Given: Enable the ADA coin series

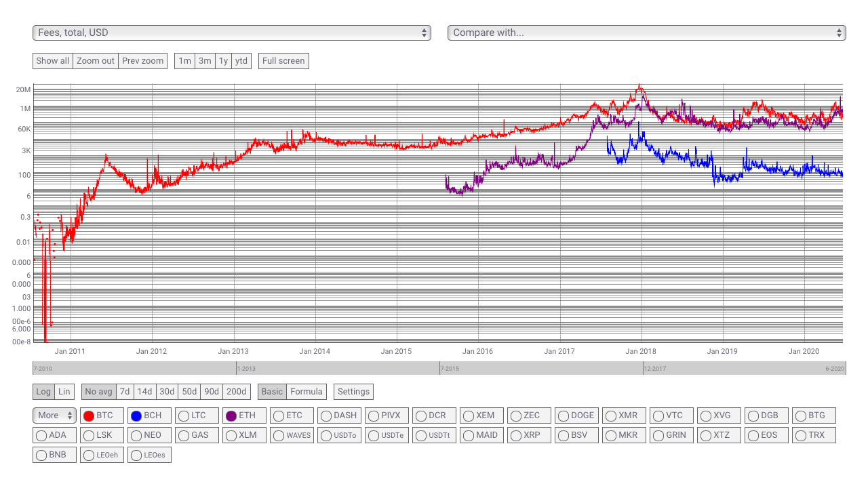Looking at the screenshot, I should (54, 435).
